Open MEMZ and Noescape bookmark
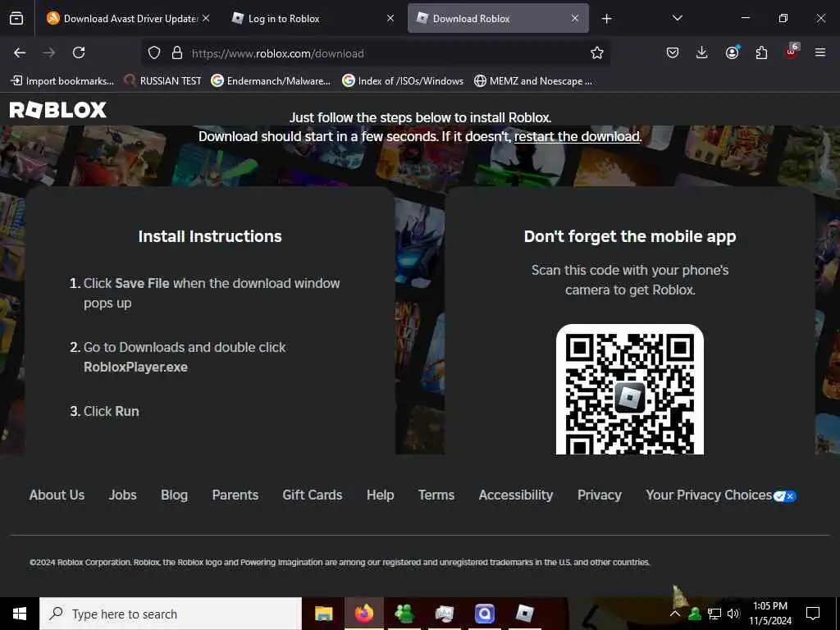This screenshot has width=840, height=630. click(x=533, y=81)
